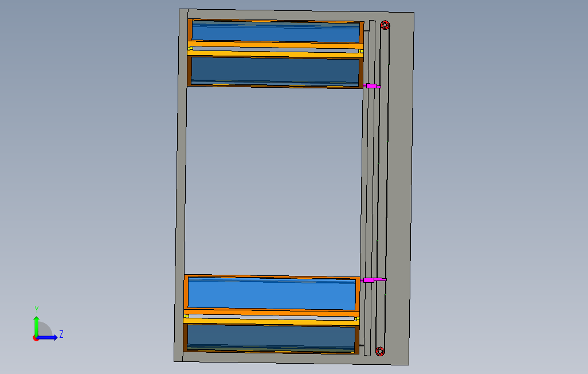
Task: Select the yellow bracket left of upper assembly
Action: pos(190,48)
